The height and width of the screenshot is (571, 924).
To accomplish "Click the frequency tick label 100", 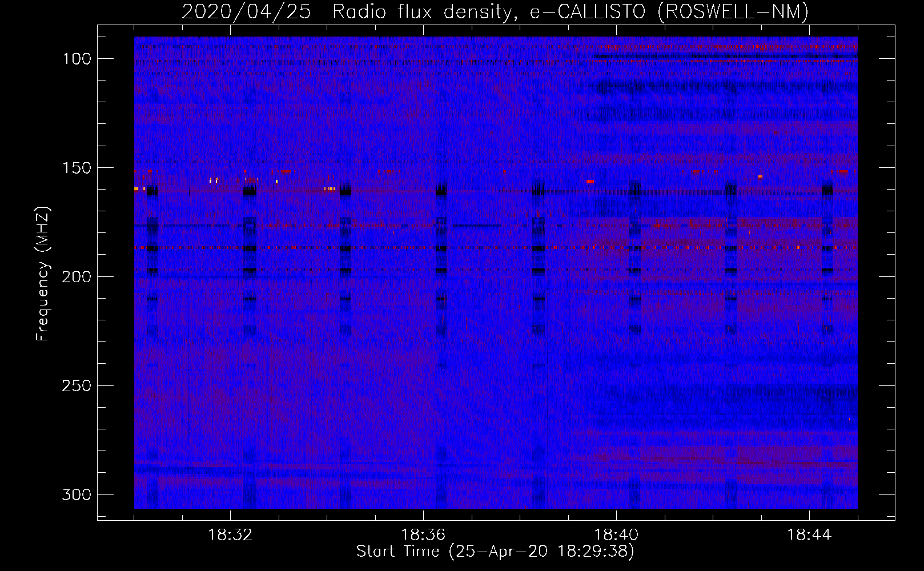I will (x=77, y=59).
